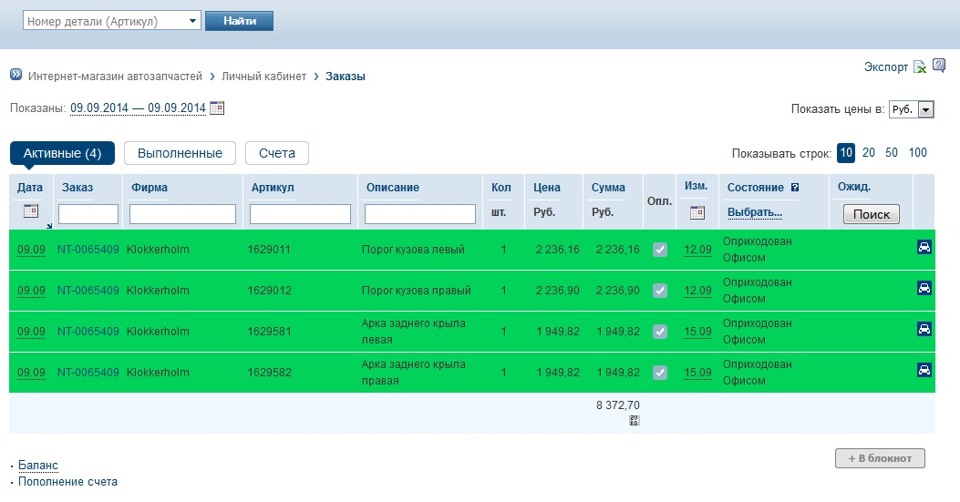This screenshot has width=960, height=502.
Task: Click the 09.09 date in the 1629012 row
Action: 31,290
